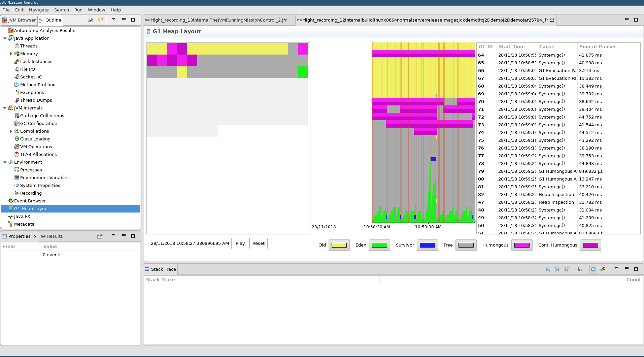Close the flight_recording_12 editor tab
This screenshot has height=357, width=644.
pyautogui.click(x=552, y=20)
